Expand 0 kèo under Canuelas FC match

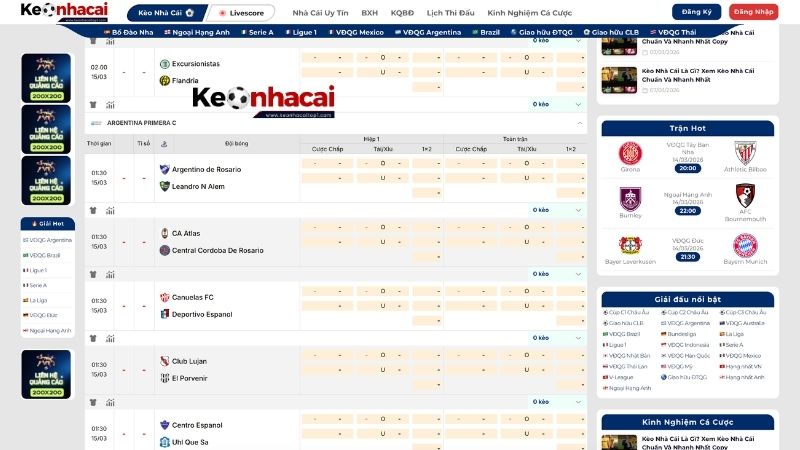point(557,338)
